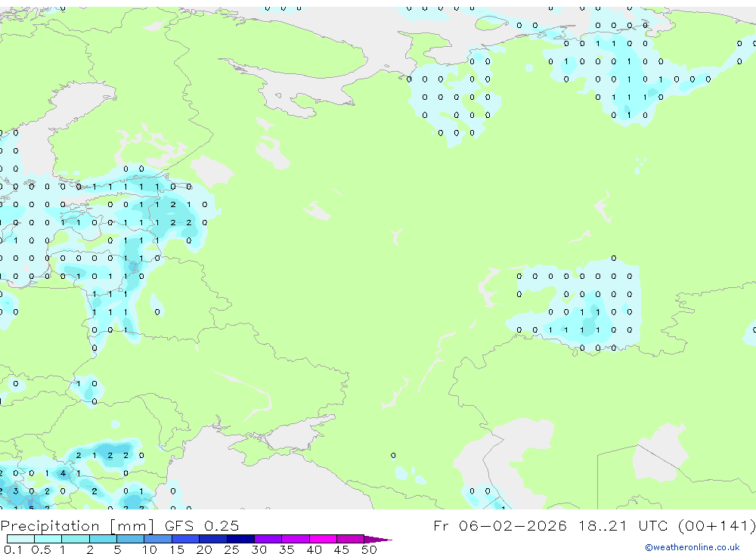Click the legend label '30'
Screen dimensions: 756x554
(x=259, y=549)
